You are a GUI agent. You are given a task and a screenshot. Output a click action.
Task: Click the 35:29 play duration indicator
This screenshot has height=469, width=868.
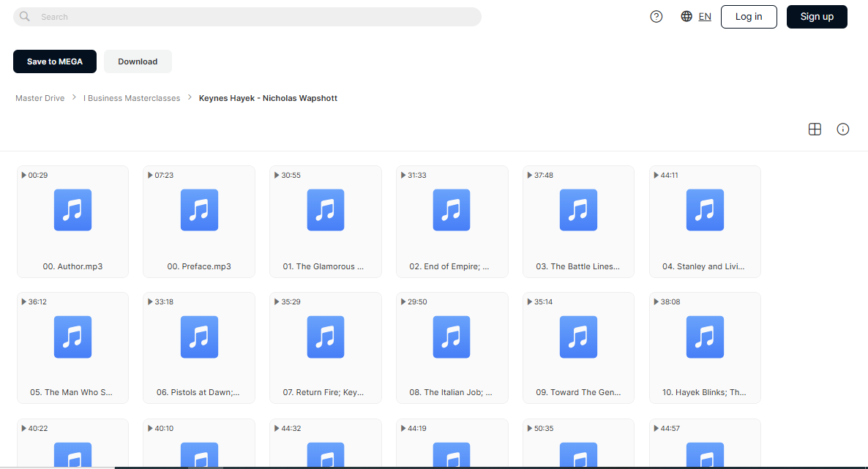click(288, 301)
